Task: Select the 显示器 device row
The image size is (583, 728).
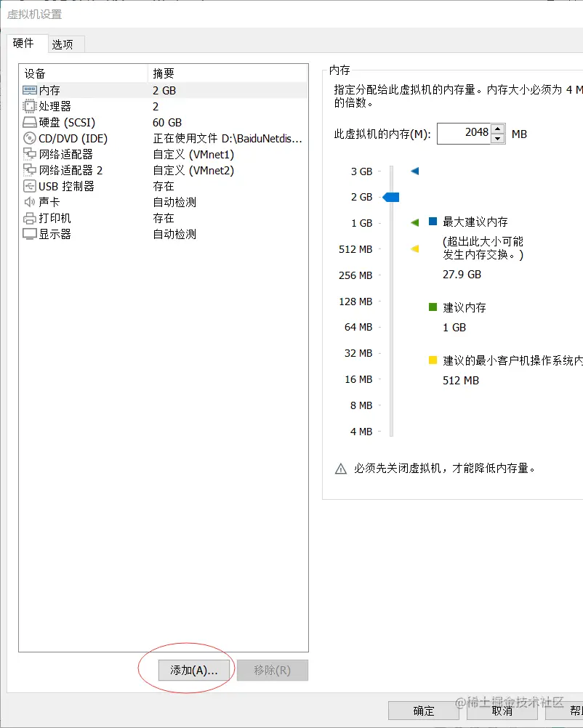Action: (x=164, y=234)
